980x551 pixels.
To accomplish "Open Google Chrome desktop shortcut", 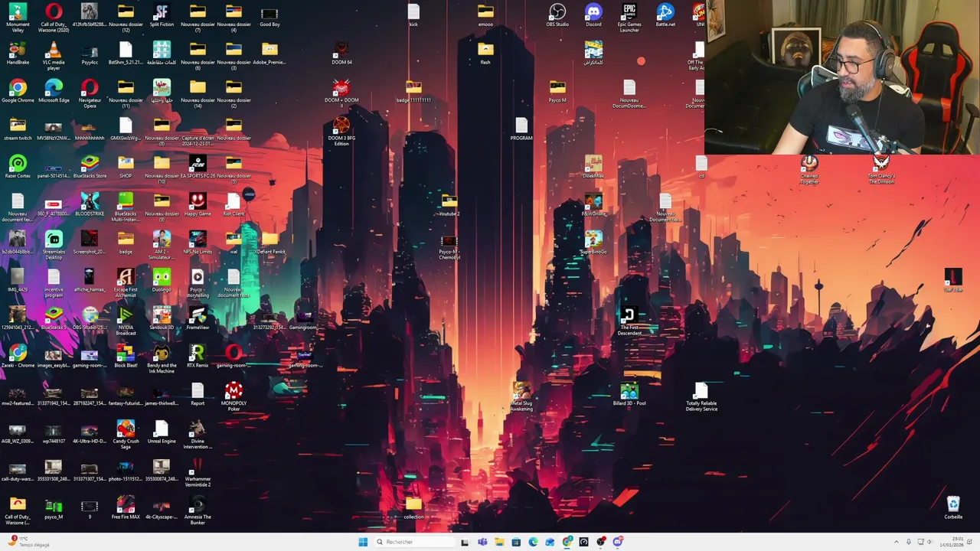I will 18,91.
